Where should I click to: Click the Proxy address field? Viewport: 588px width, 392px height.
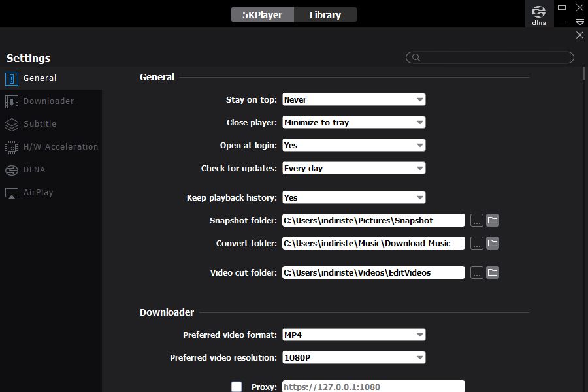point(374,387)
